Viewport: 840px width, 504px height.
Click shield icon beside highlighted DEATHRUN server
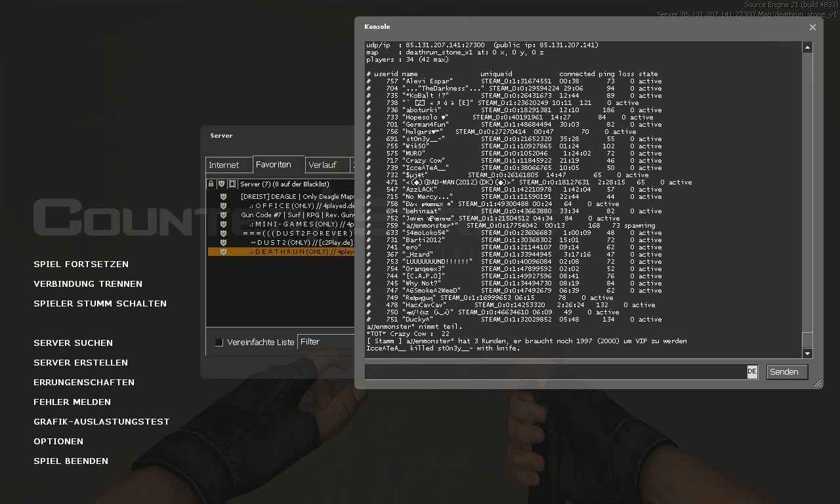[223, 252]
